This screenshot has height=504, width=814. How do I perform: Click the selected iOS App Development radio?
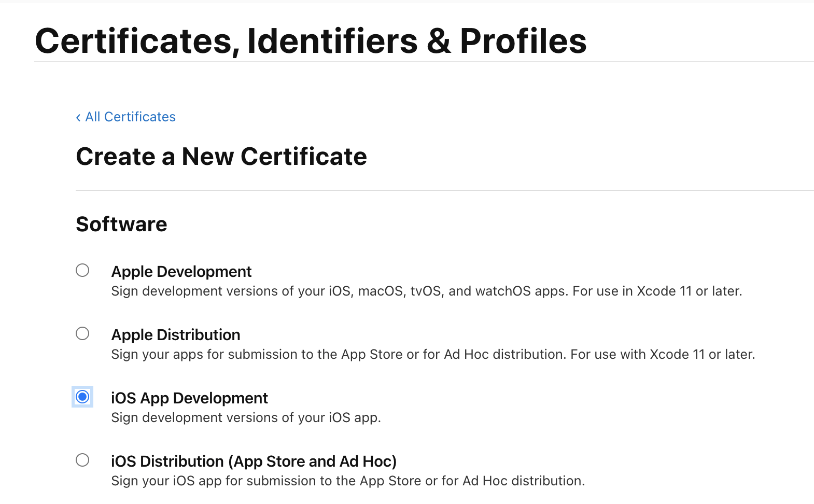coord(82,397)
